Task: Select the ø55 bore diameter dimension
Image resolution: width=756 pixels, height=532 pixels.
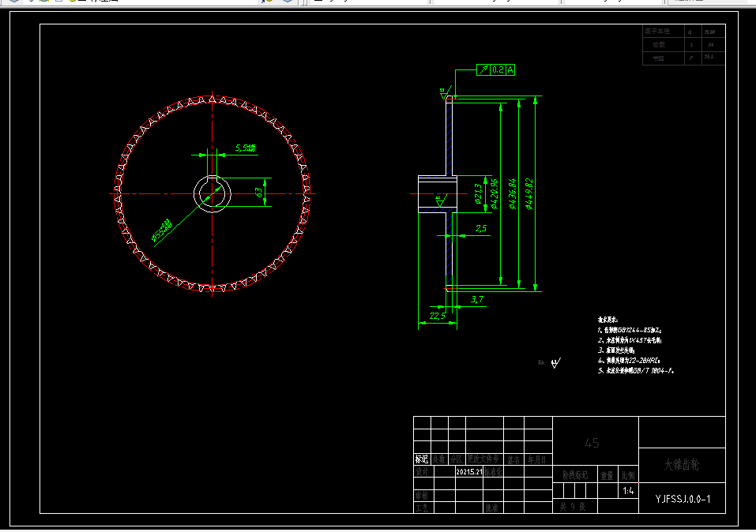Action: pos(161,230)
